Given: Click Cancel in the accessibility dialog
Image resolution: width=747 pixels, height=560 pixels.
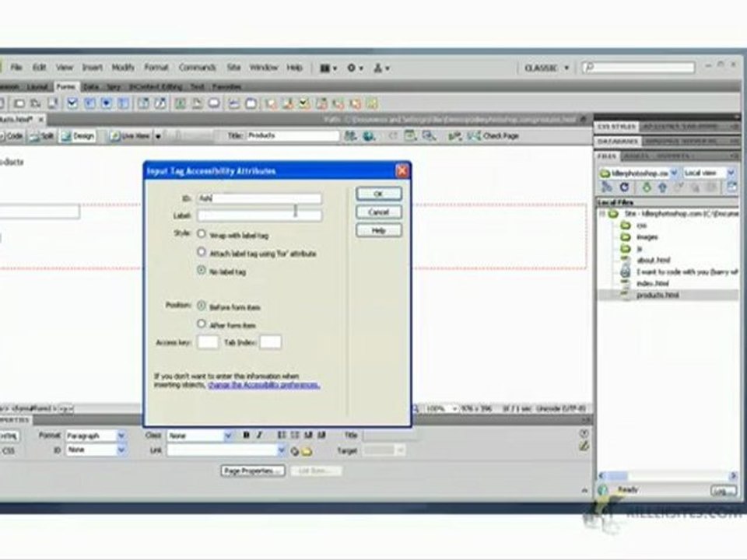Looking at the screenshot, I should 379,212.
